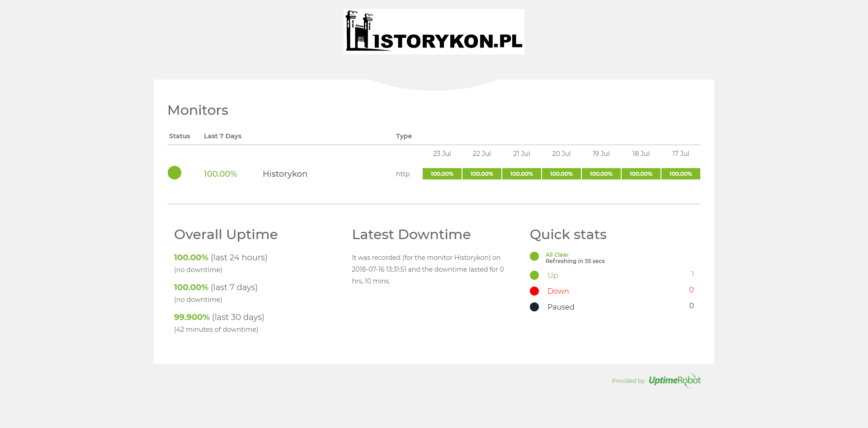Image resolution: width=868 pixels, height=428 pixels.
Task: Click the All Clear green indicator icon
Action: [534, 256]
